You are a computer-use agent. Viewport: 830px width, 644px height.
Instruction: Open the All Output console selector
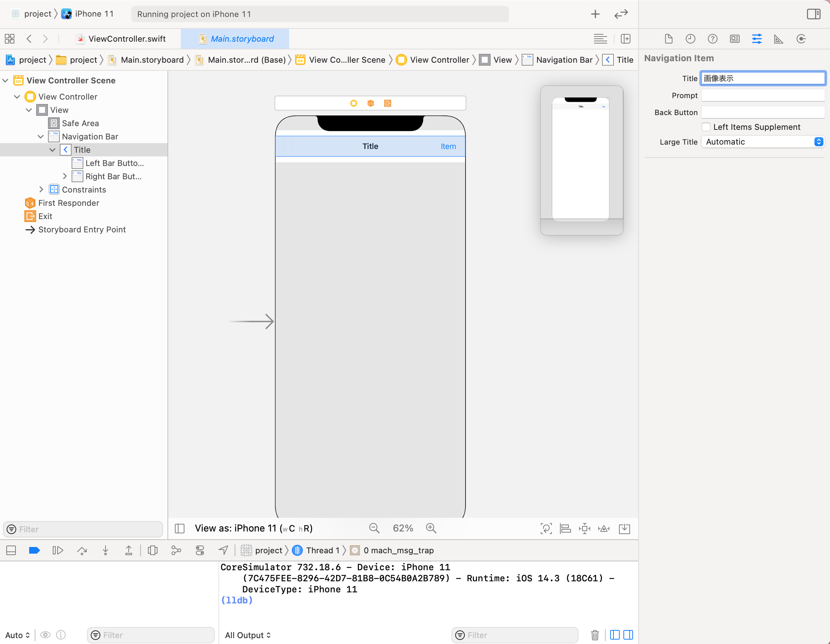(248, 635)
